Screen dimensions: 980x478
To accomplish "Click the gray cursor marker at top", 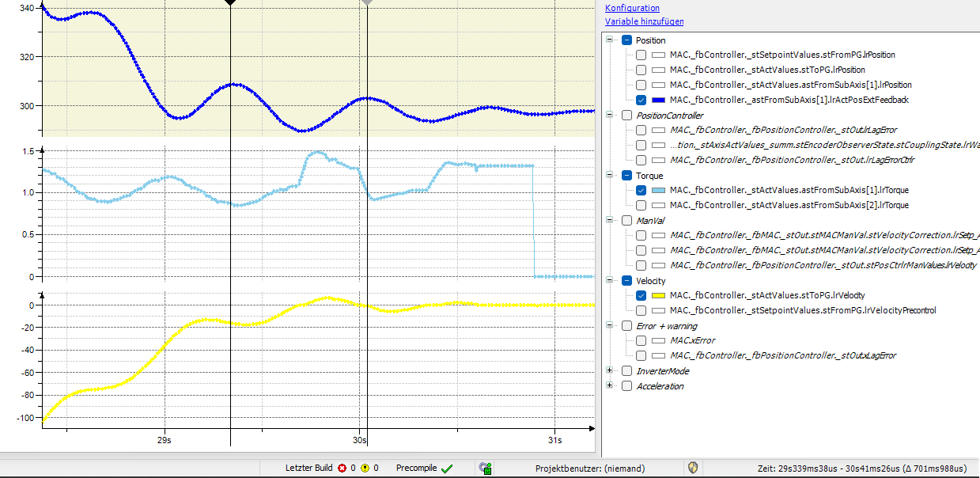I will coord(366,3).
